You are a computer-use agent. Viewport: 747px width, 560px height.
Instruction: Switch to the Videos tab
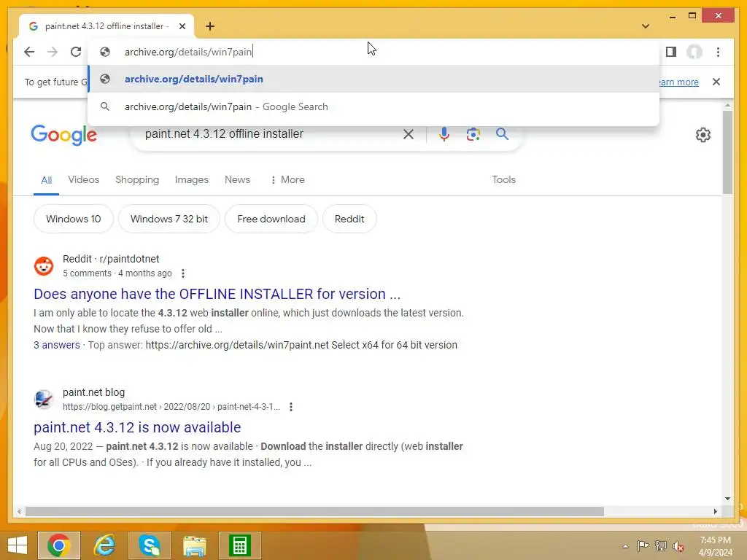[x=83, y=179]
